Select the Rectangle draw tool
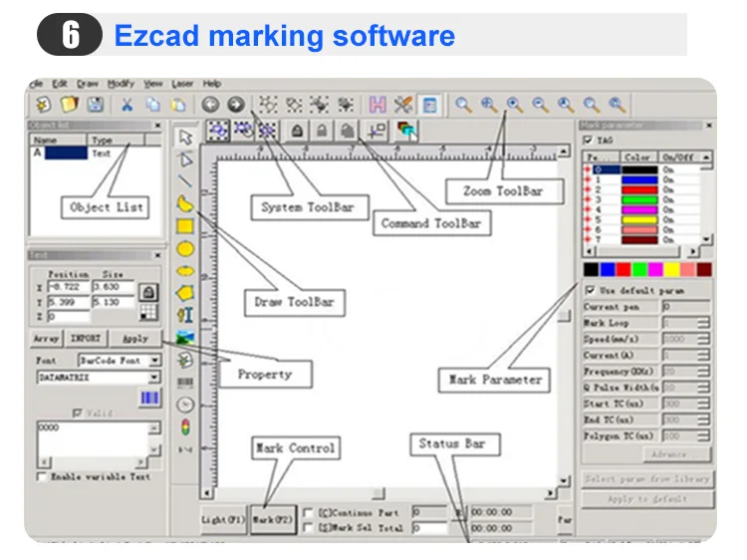747x560 pixels. [185, 225]
